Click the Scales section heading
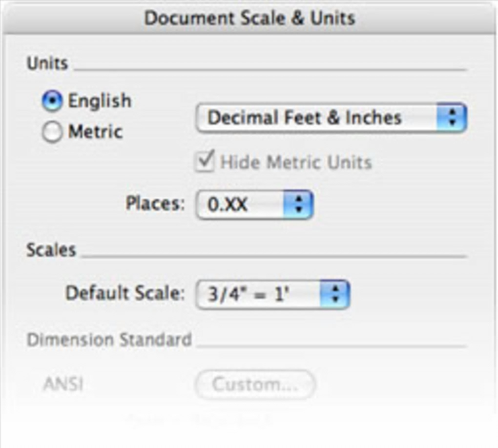Image resolution: width=498 pixels, height=448 pixels. (51, 250)
